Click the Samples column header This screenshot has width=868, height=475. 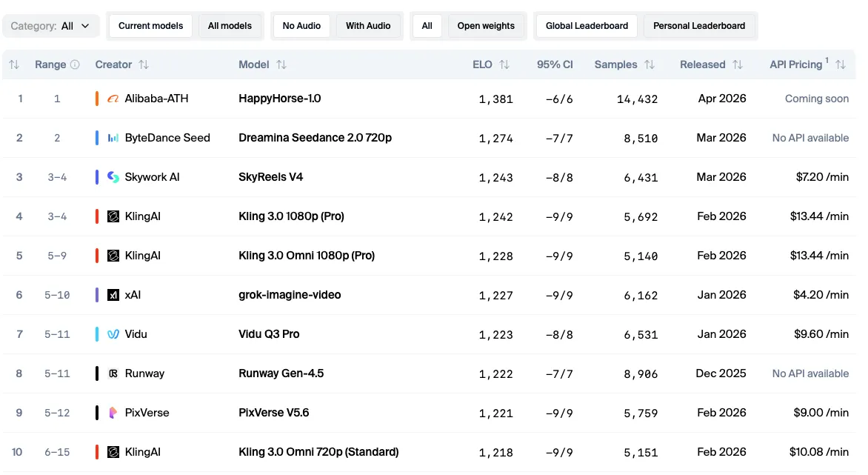point(615,64)
